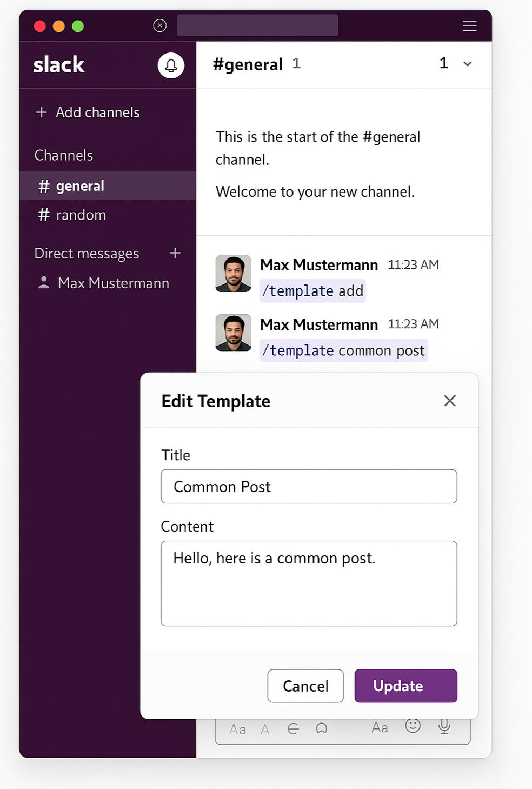Click avatar beside the "/template add" message
The image size is (532, 789).
(x=233, y=274)
